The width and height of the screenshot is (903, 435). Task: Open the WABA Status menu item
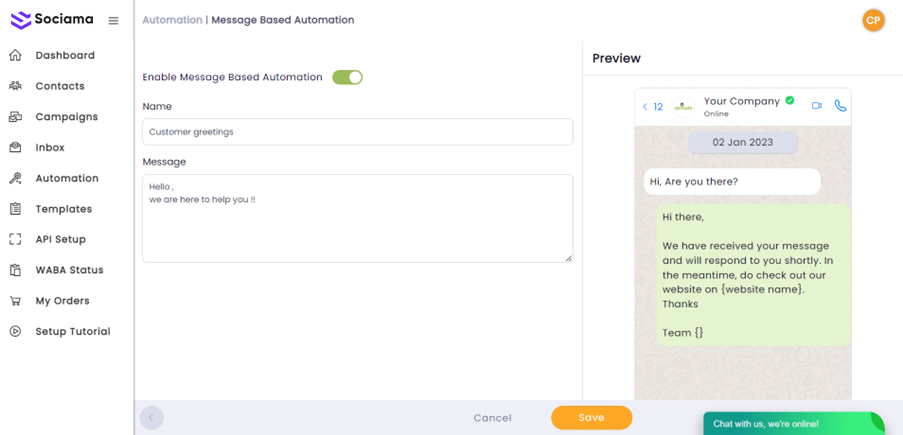(x=69, y=270)
